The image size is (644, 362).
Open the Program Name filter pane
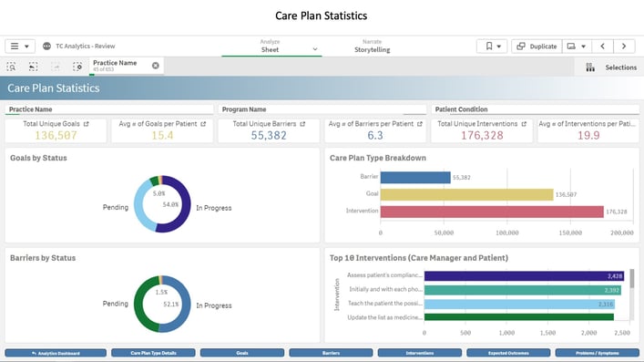point(322,109)
